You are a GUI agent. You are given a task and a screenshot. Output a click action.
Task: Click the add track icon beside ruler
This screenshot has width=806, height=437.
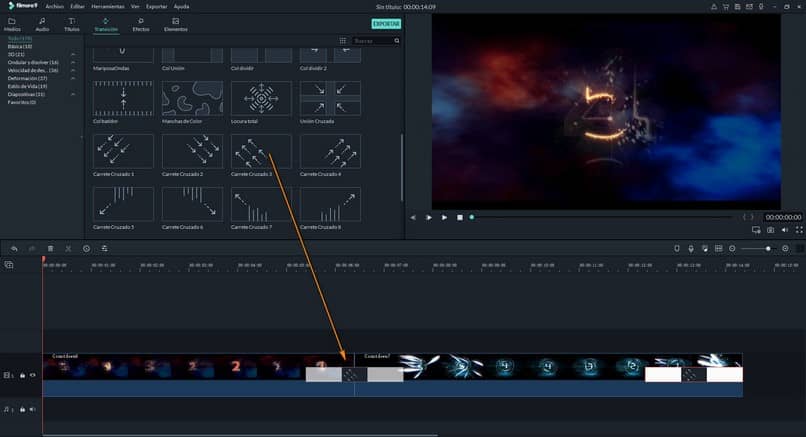click(x=9, y=265)
